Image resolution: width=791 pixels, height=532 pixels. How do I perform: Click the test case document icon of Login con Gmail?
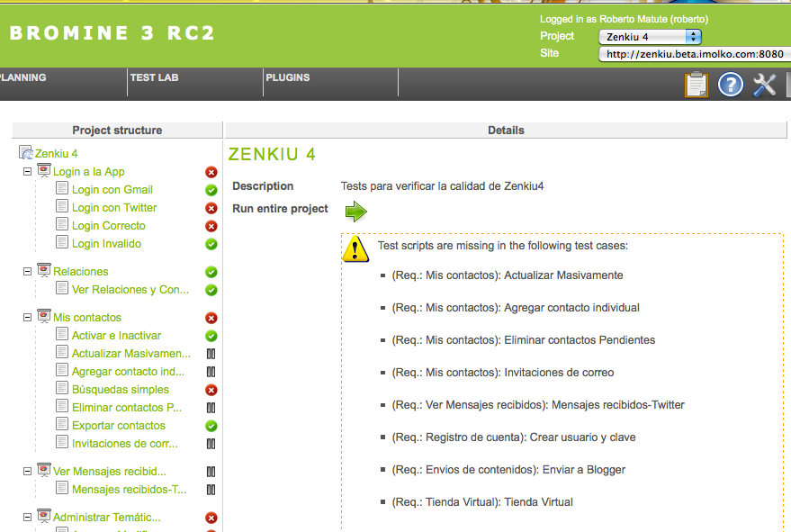[x=62, y=188]
